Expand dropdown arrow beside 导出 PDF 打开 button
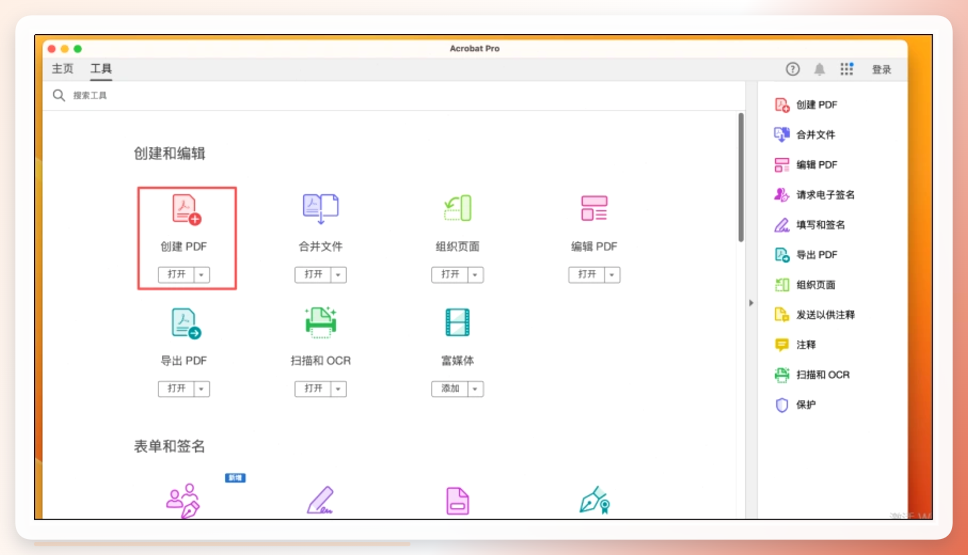The image size is (968, 555). click(202, 389)
